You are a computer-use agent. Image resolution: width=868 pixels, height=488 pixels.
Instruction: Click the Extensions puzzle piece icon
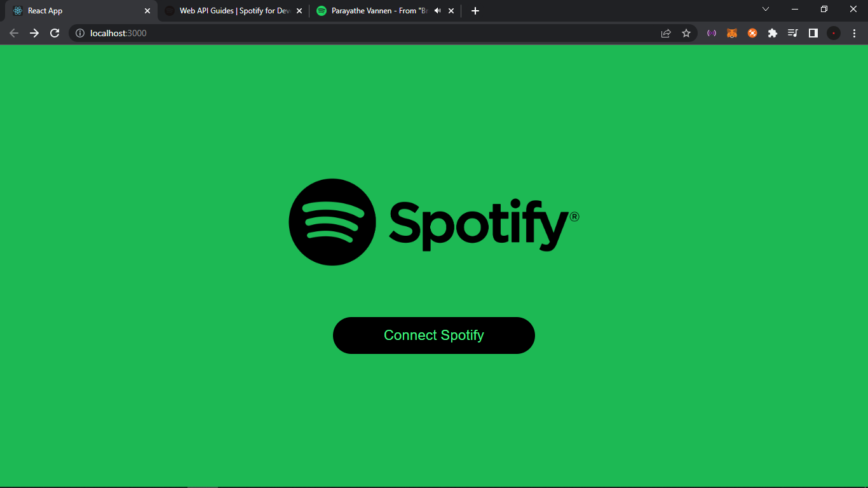coord(773,33)
